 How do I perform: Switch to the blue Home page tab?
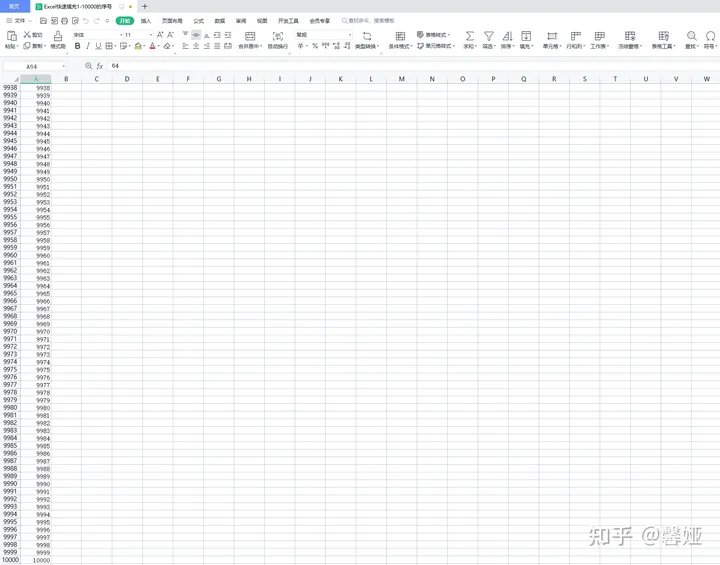(14, 6)
